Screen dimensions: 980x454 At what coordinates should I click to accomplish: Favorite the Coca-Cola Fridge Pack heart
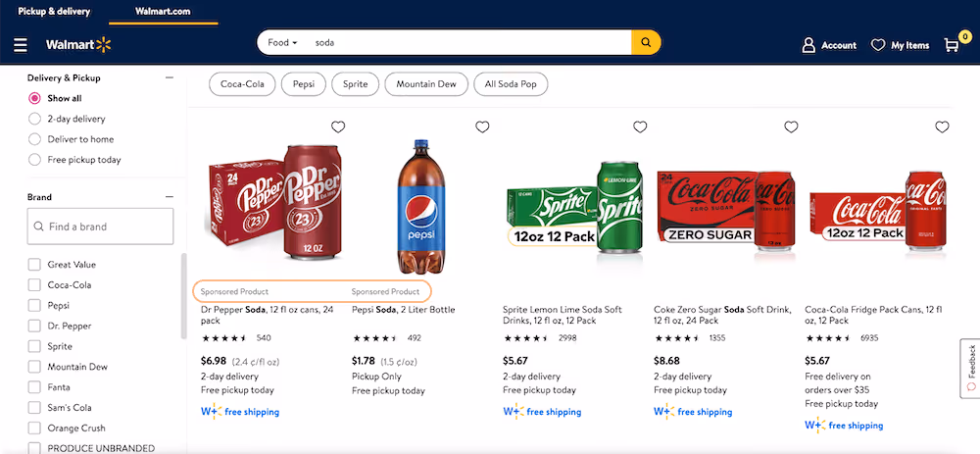(x=942, y=126)
